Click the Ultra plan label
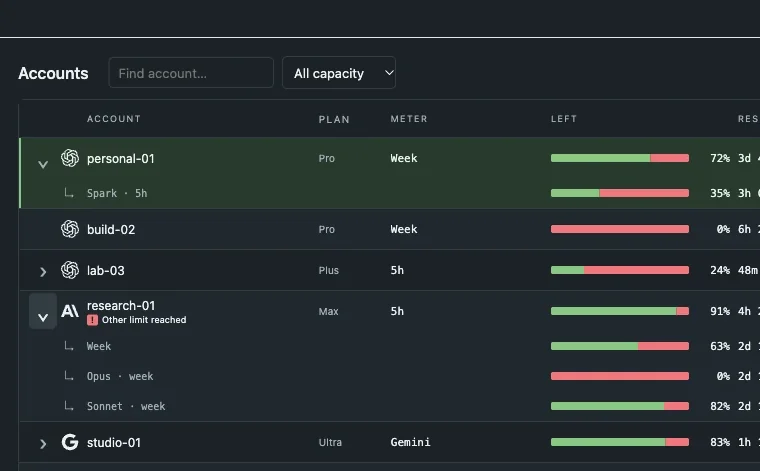760x471 pixels. [x=330, y=442]
